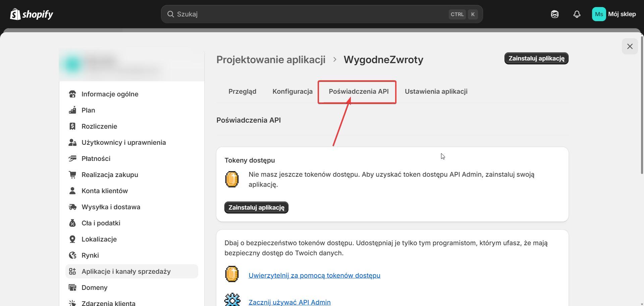
Task: Go back to Projektowanie aplikacji breadcrumb
Action: pyautogui.click(x=271, y=59)
